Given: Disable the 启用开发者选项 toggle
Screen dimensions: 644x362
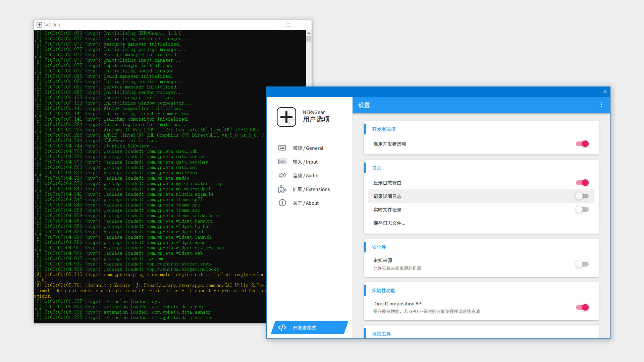Looking at the screenshot, I should [582, 144].
